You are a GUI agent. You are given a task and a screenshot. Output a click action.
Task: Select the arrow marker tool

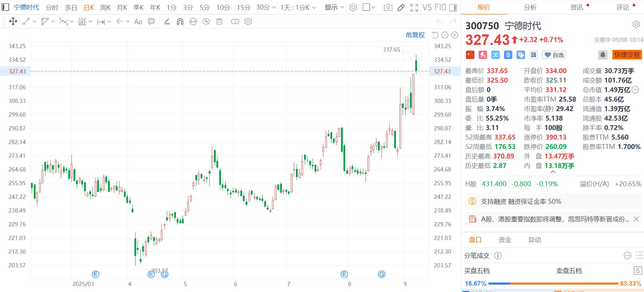120,21
